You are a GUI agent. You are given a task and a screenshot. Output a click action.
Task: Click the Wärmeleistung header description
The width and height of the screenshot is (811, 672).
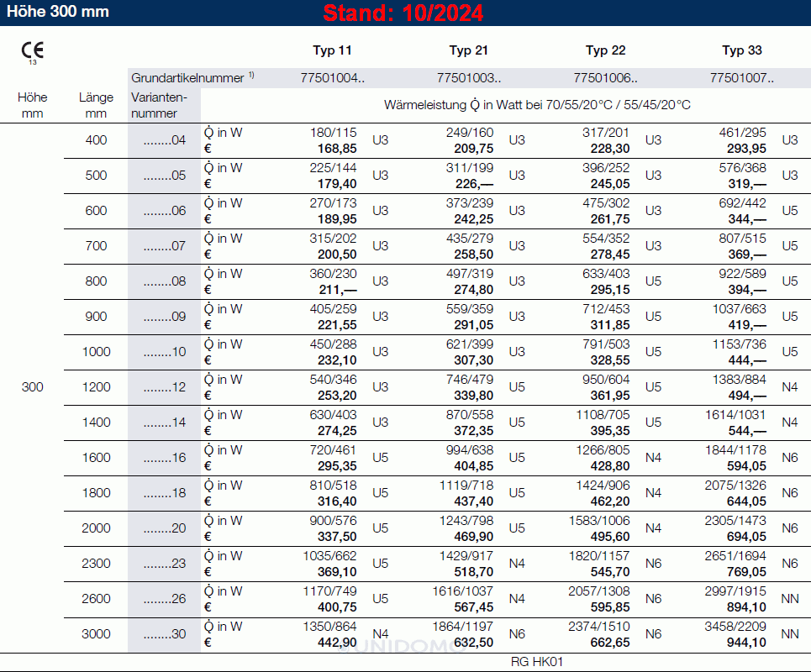click(537, 105)
